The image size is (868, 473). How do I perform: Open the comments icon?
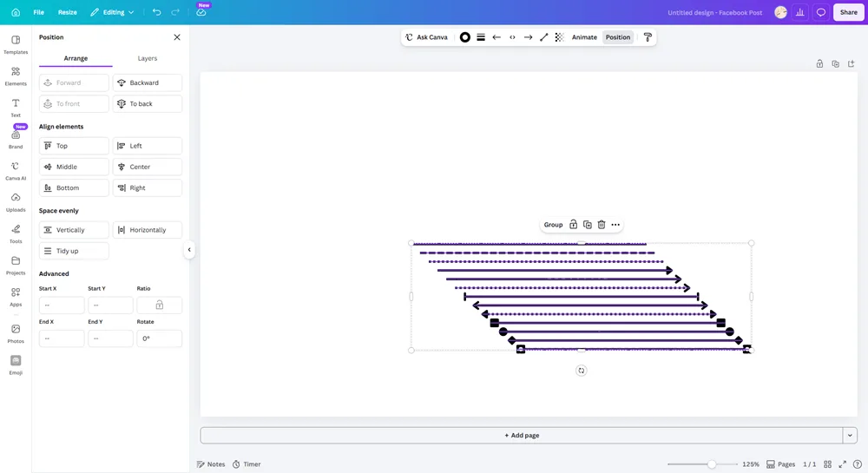821,12
